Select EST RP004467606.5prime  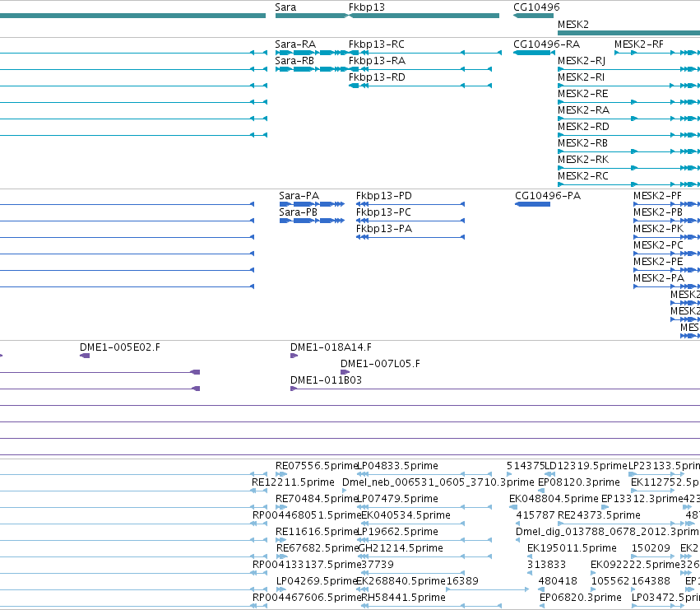pos(259,607)
